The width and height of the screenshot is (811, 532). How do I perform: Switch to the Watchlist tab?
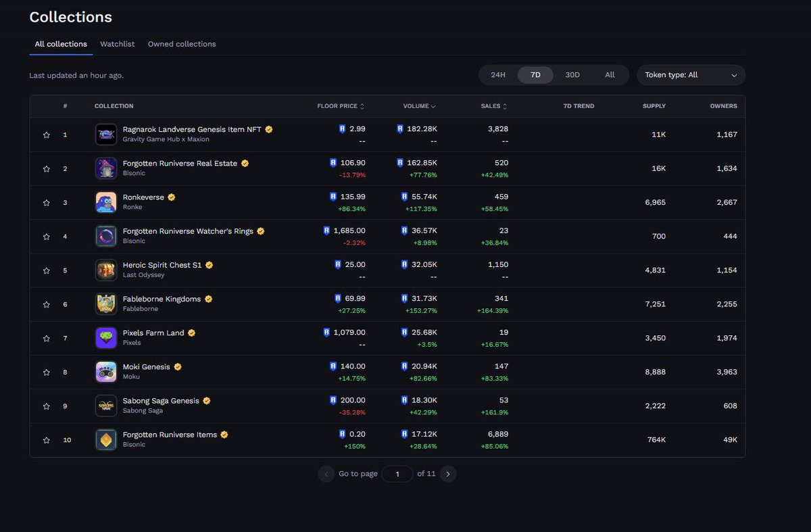tap(118, 44)
